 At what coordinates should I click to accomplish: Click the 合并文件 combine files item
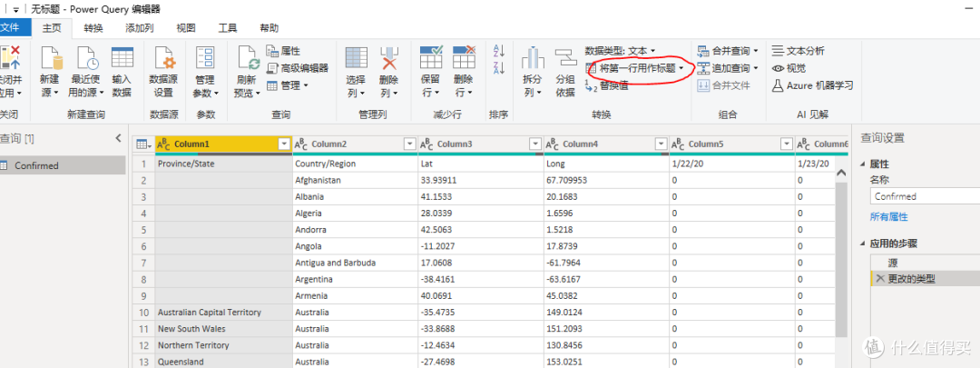pyautogui.click(x=723, y=85)
